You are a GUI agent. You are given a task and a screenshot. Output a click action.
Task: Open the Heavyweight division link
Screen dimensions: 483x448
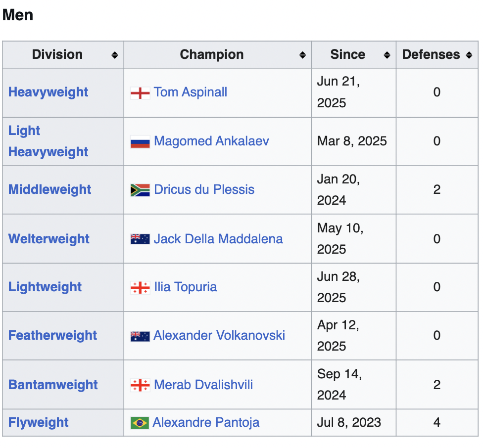click(x=48, y=92)
